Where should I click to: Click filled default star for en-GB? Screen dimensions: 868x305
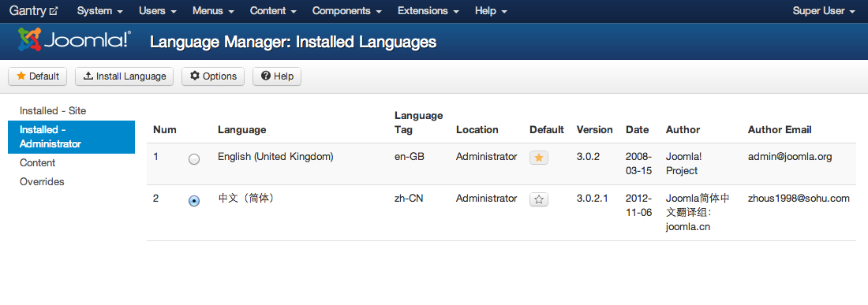[x=539, y=158]
